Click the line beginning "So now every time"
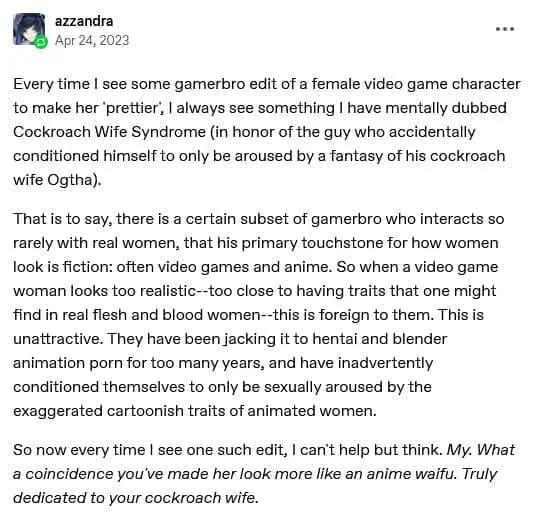535x521 pixels. pos(264,450)
